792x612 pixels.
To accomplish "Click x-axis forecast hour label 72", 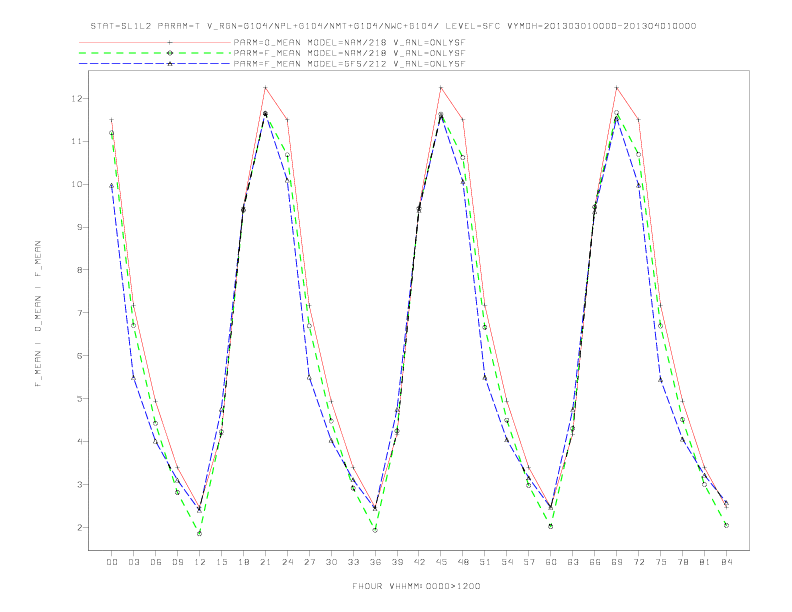I will tap(638, 562).
